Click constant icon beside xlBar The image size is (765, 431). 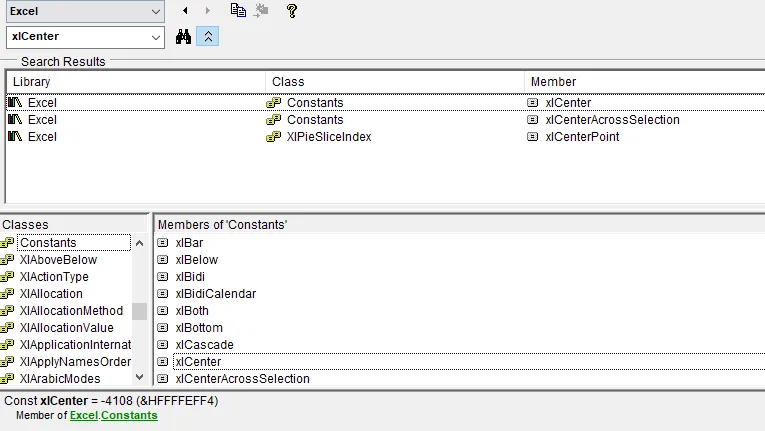click(162, 243)
